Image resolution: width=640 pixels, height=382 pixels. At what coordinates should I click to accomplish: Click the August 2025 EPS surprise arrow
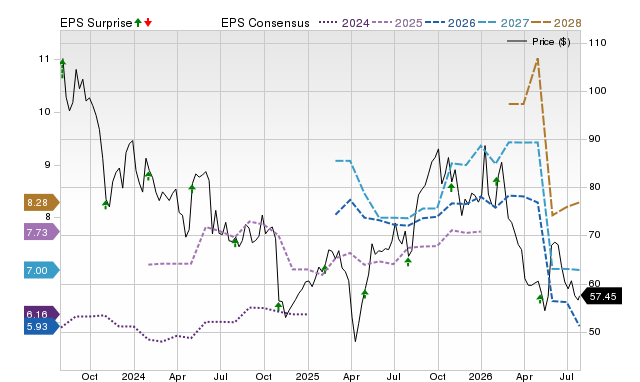(408, 262)
